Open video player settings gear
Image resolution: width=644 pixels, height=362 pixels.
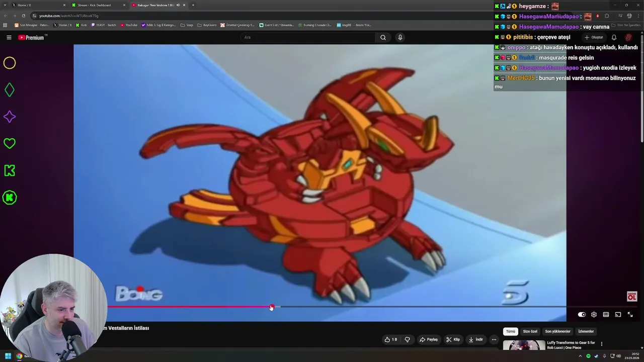click(x=594, y=314)
